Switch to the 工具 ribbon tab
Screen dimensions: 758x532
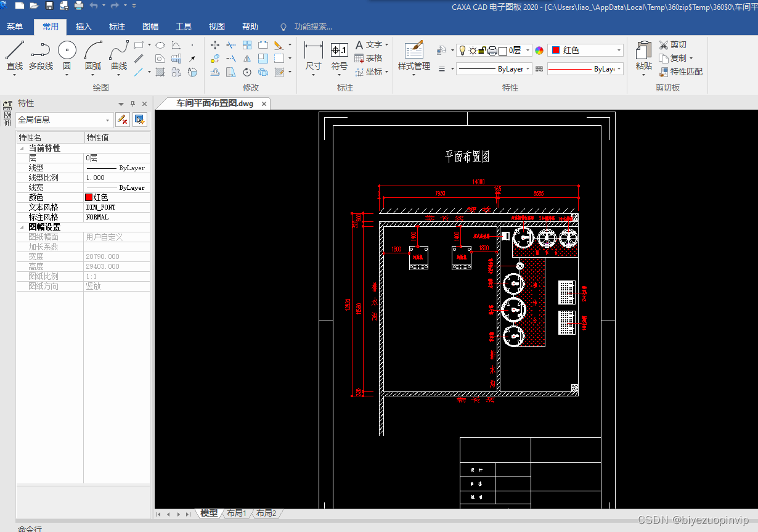pos(184,27)
